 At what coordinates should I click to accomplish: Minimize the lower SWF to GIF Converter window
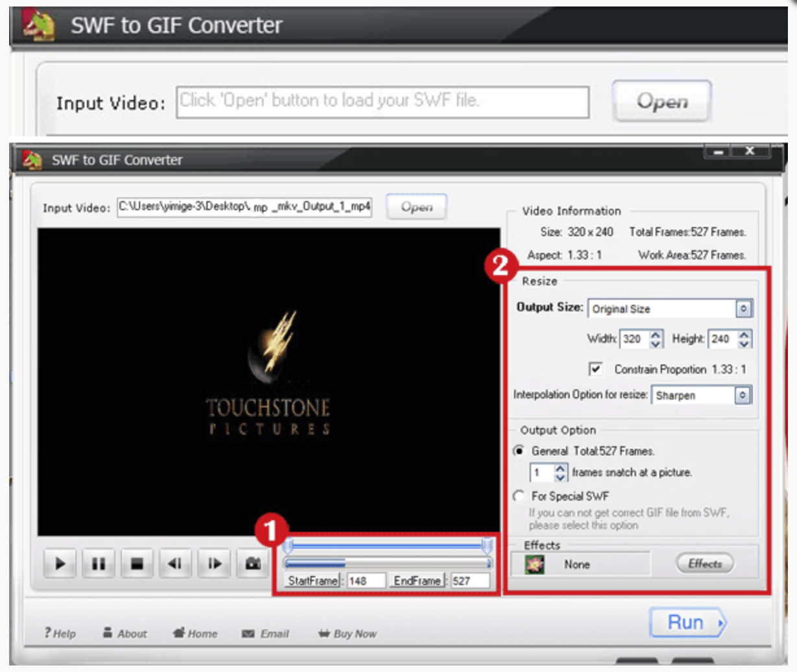coord(718,152)
